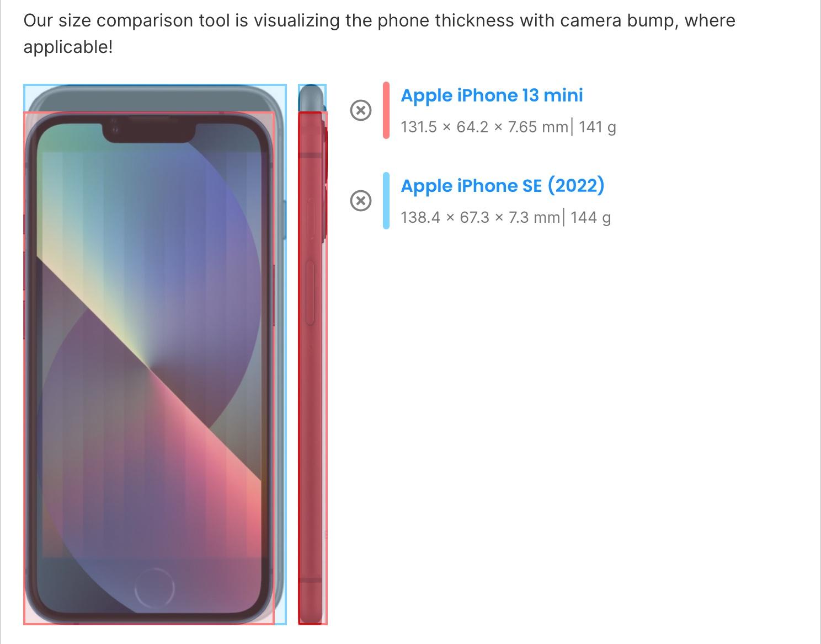Screen dimensions: 821x644
Task: Click the 138.4 × 67.3 × 7.3 mm dimensions
Action: (480, 218)
